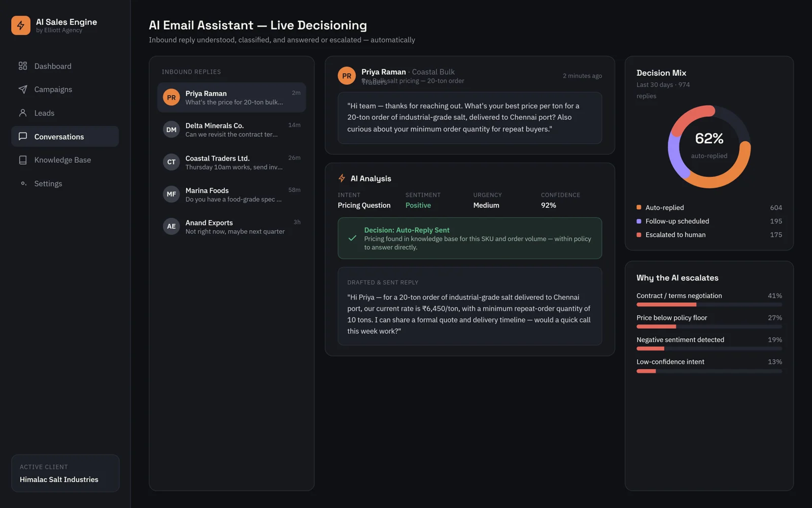This screenshot has height=508, width=812.
Task: Select the Anand Exports conversation
Action: click(231, 227)
